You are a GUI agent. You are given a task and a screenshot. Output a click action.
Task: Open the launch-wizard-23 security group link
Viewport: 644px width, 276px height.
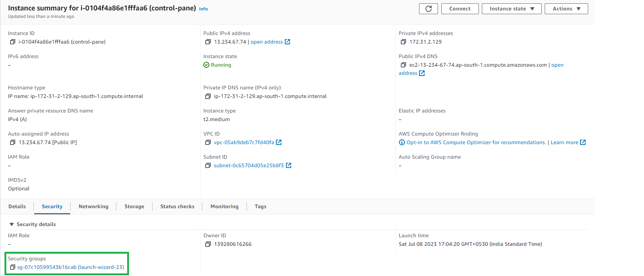point(71,267)
